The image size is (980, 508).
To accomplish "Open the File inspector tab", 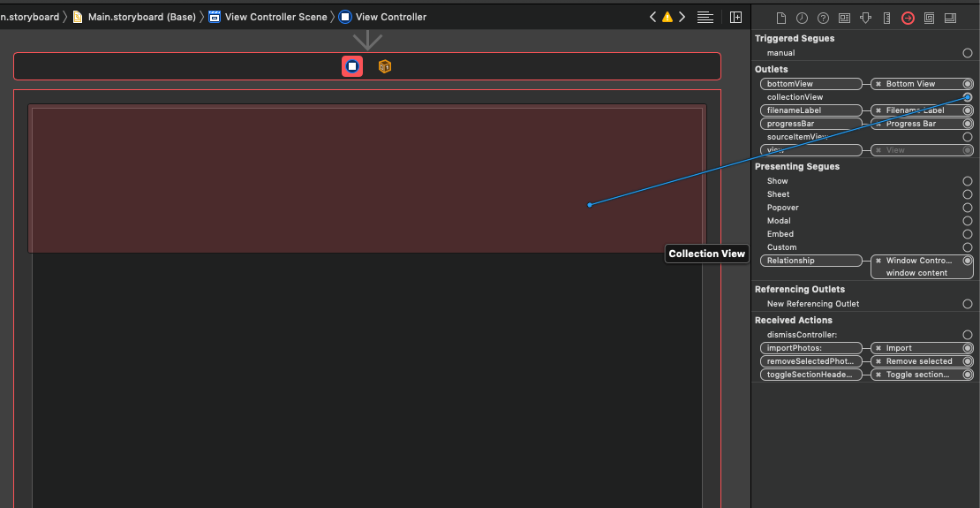I will tap(780, 18).
